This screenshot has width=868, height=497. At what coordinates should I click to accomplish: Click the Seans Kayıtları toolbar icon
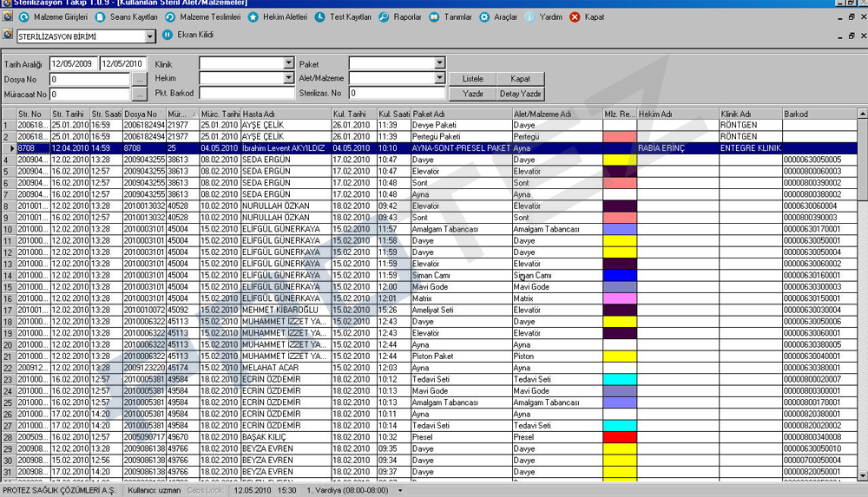click(100, 17)
